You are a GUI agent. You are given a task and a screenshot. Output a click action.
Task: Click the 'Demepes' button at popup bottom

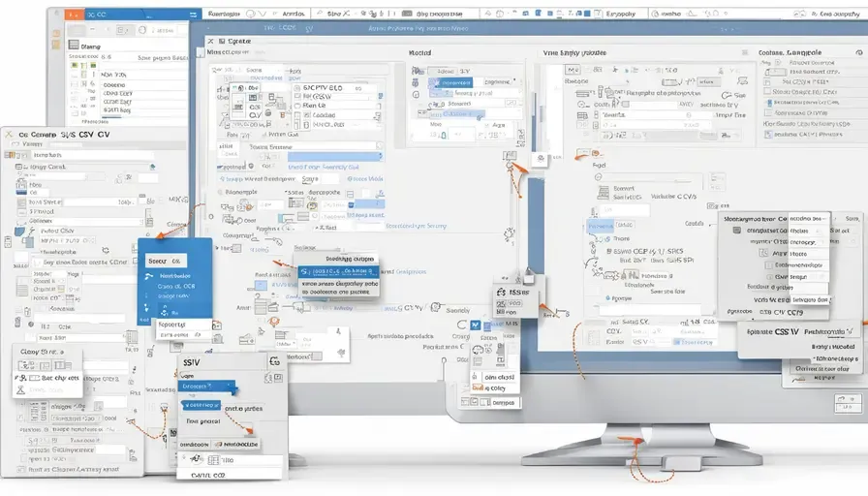tap(503, 403)
